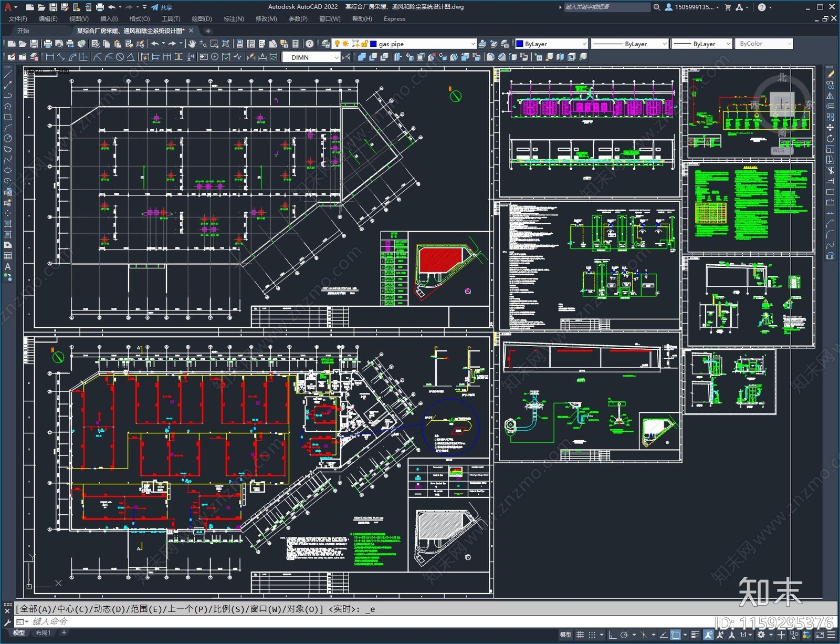Screen dimensions: 840x644
Task: Open the gas pipe layer dropdown
Action: pyautogui.click(x=472, y=44)
